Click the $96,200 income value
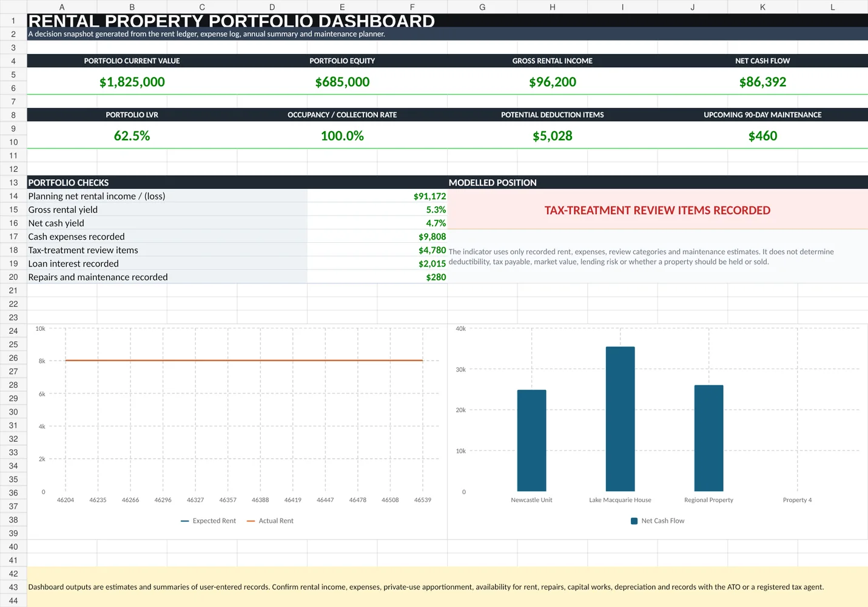This screenshot has height=607, width=868. click(552, 82)
